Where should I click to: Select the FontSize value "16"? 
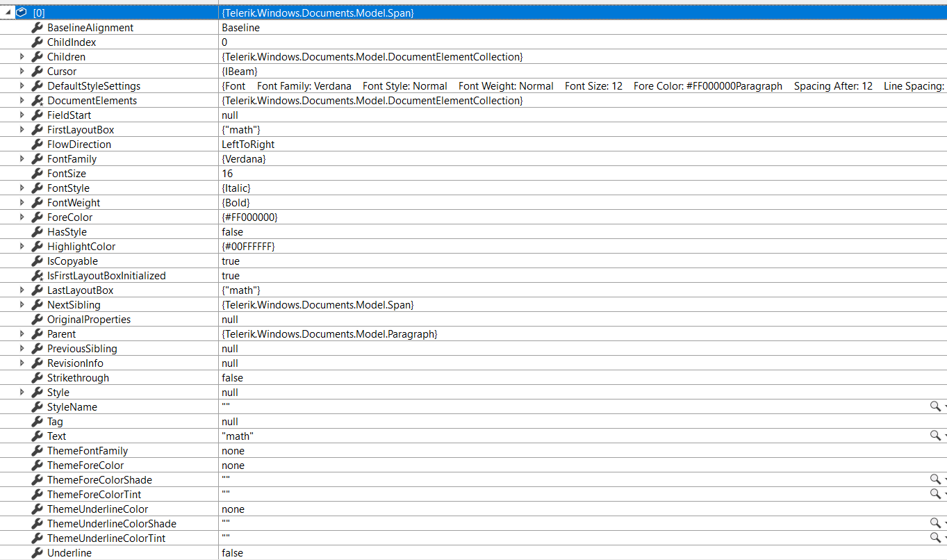(x=227, y=174)
